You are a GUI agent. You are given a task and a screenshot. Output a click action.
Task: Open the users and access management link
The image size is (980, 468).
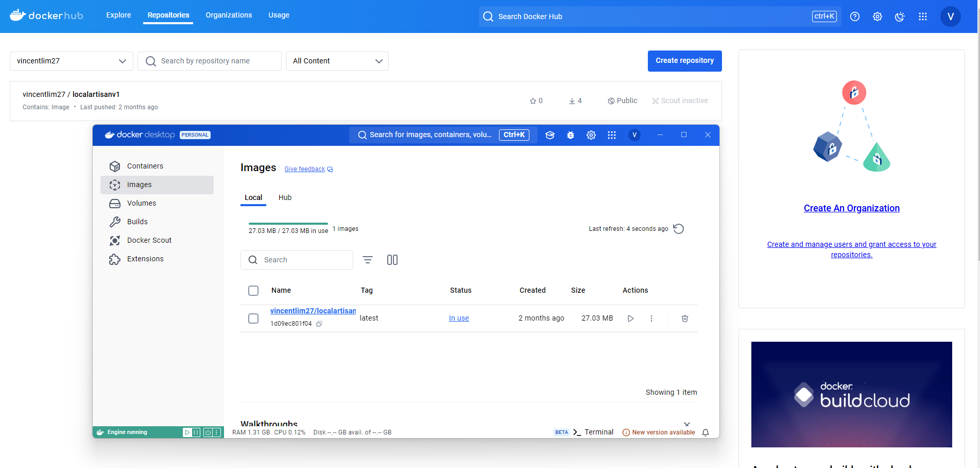[x=852, y=249]
